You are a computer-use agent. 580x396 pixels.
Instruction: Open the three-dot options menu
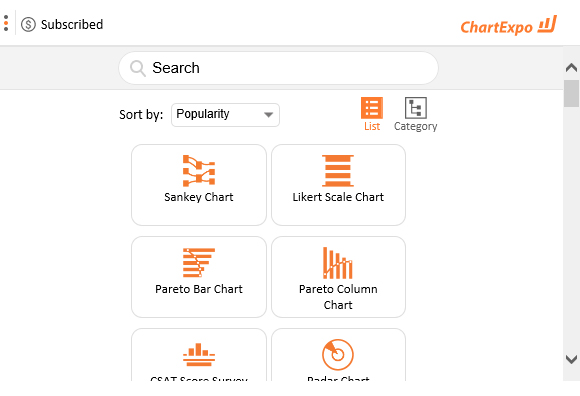point(6,23)
